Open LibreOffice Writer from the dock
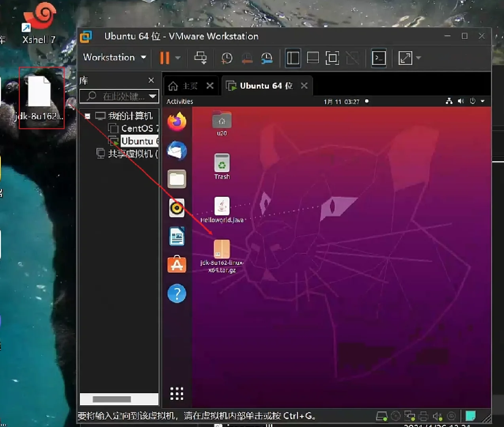The image size is (504, 427). coord(177,236)
